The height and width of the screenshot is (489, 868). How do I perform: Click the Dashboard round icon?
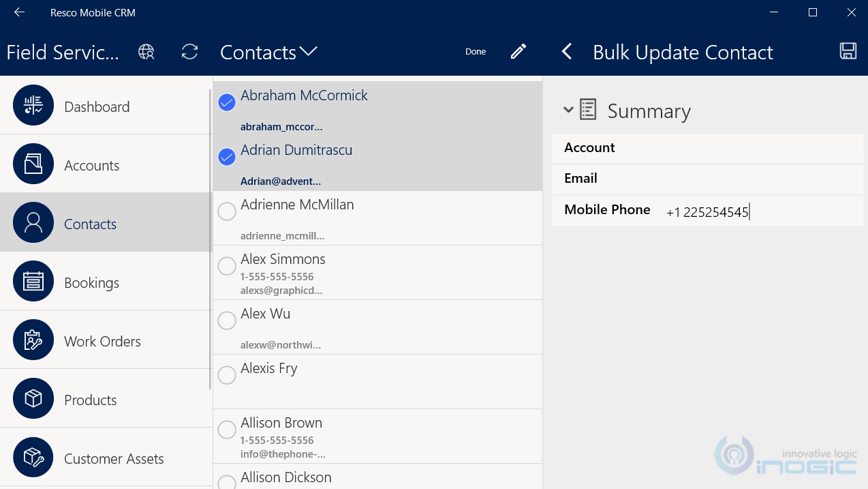click(33, 105)
